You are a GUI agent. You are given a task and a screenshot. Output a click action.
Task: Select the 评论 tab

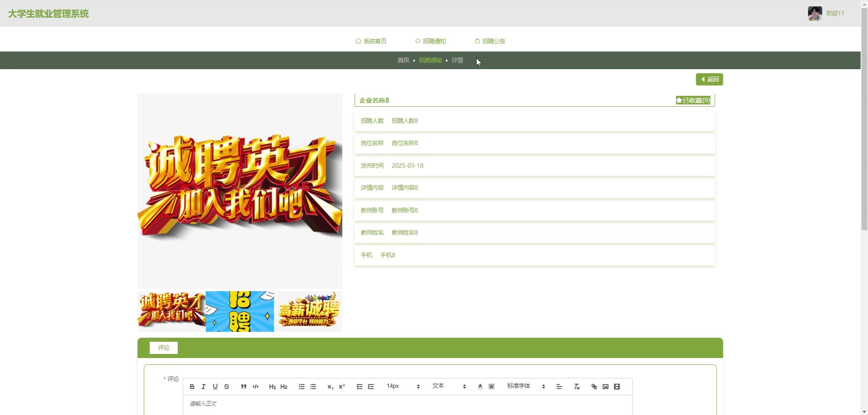point(164,348)
